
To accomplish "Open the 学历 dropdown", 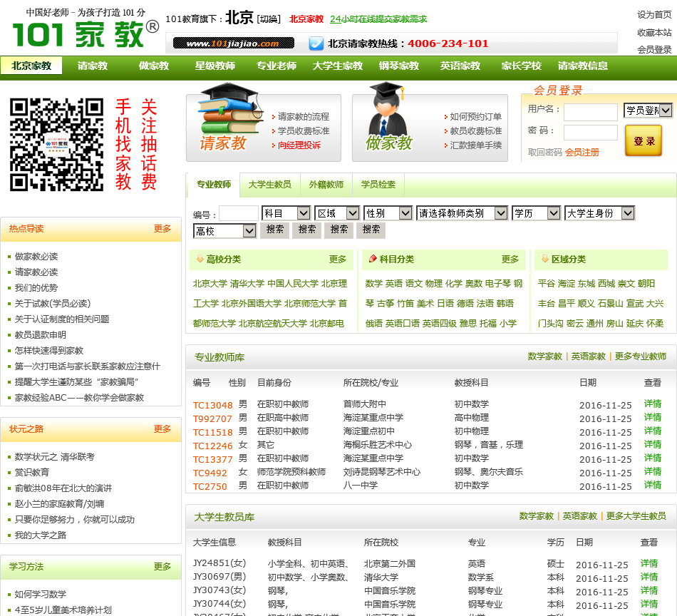I will pyautogui.click(x=536, y=213).
